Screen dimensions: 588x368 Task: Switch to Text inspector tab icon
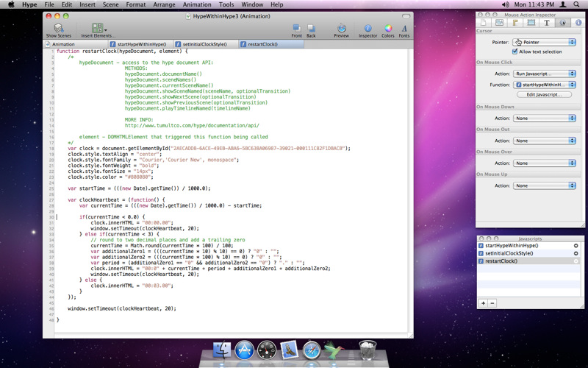click(x=547, y=23)
